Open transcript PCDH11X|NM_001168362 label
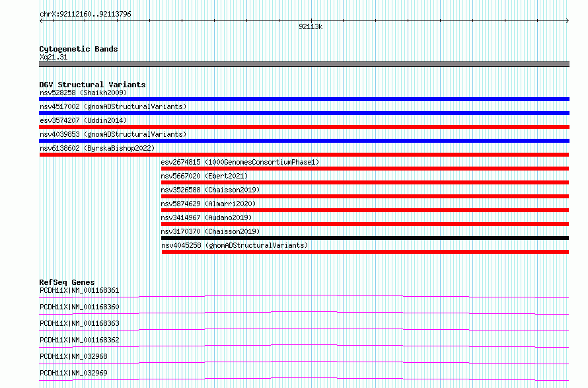 [x=79, y=340]
